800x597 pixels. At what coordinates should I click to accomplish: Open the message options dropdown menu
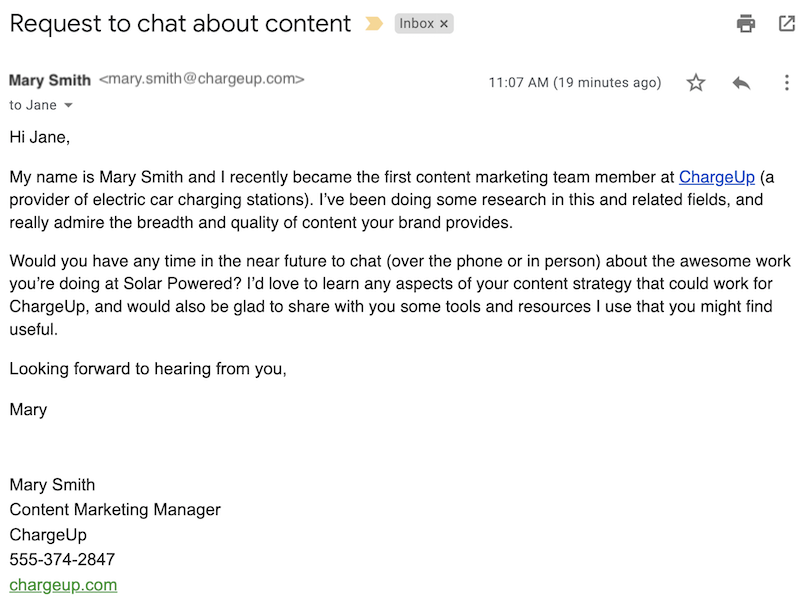pyautogui.click(x=788, y=82)
